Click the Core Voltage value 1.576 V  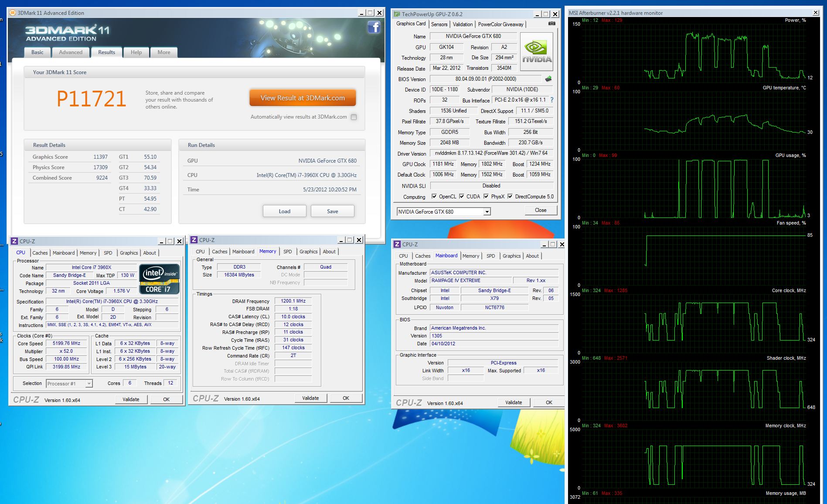(121, 291)
